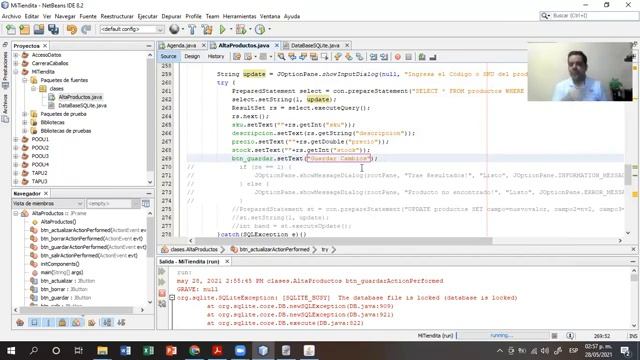Screen dimensions: 640x360
Task: Open the Reestructurar menu
Action: click(x=117, y=16)
